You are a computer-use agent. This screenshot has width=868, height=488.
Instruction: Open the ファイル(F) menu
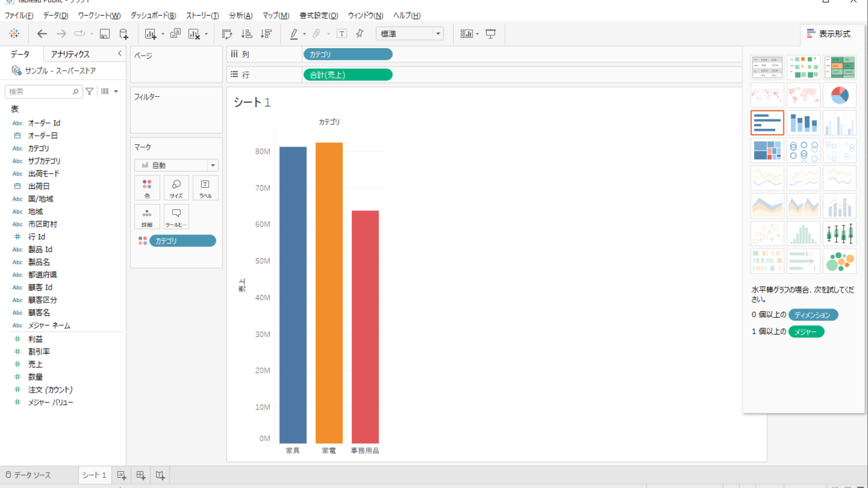tap(19, 15)
